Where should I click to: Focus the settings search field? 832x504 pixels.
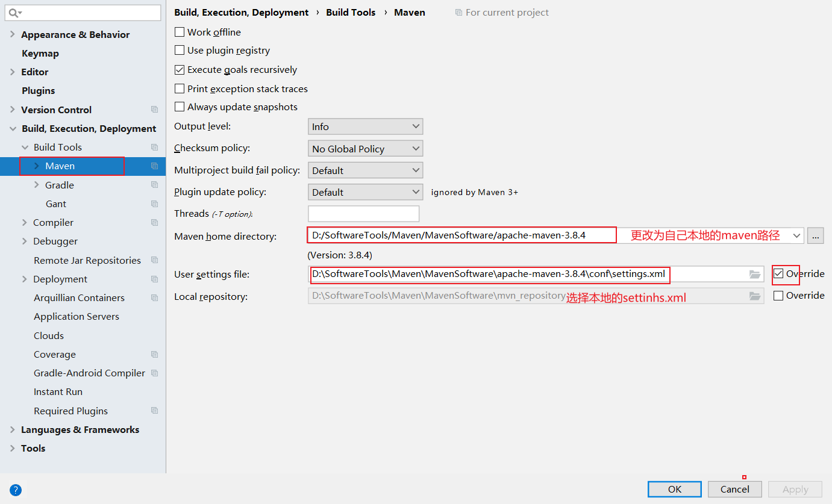click(83, 13)
